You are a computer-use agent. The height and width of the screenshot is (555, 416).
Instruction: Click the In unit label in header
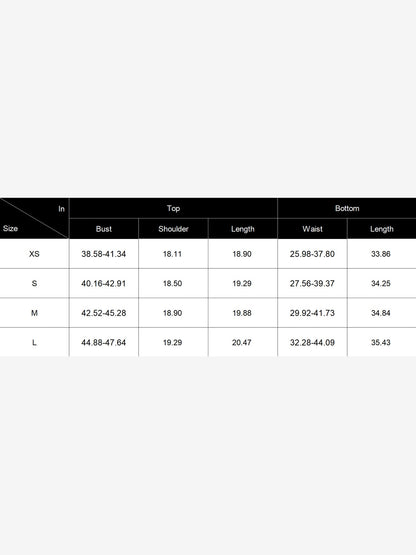[x=62, y=209]
